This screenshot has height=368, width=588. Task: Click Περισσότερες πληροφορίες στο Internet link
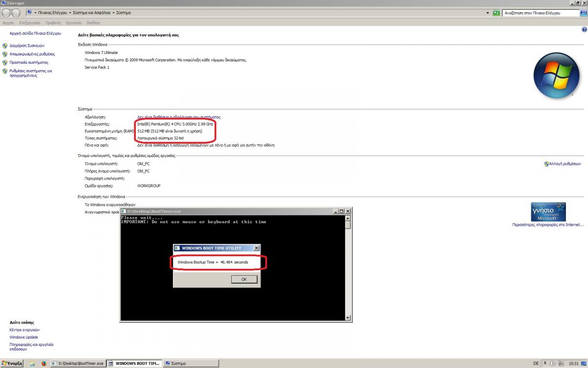coord(548,225)
